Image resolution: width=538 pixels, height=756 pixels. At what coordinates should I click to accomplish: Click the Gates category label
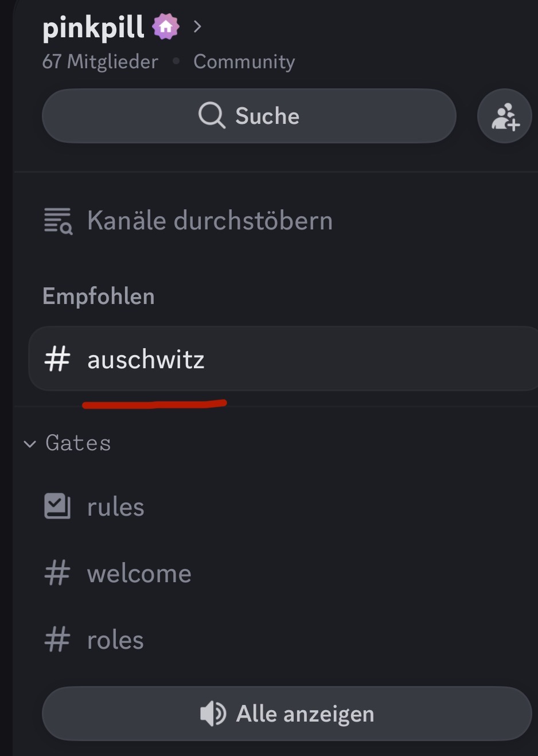[x=78, y=443]
